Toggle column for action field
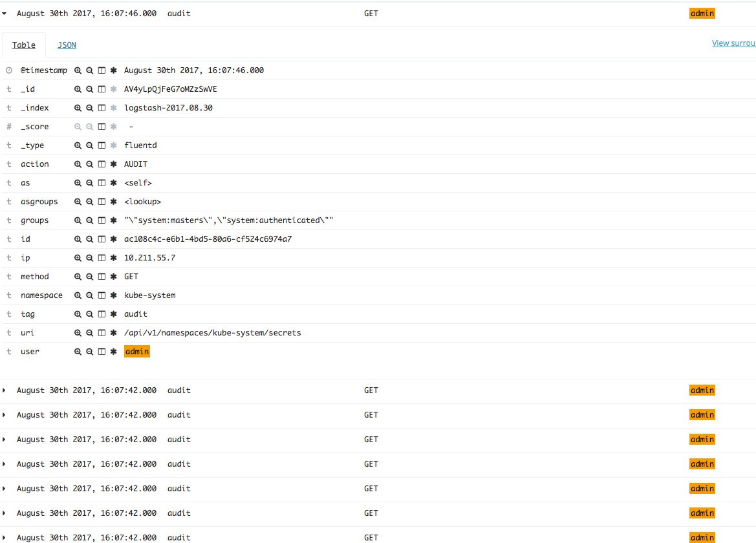Viewport: 756px width, 543px height. coord(102,164)
